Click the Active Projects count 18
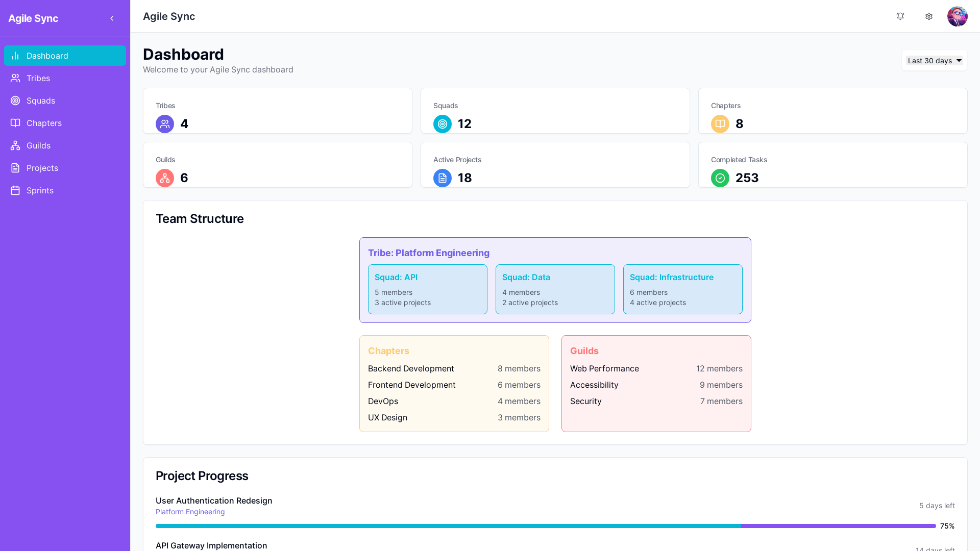This screenshot has width=980, height=551. [465, 178]
